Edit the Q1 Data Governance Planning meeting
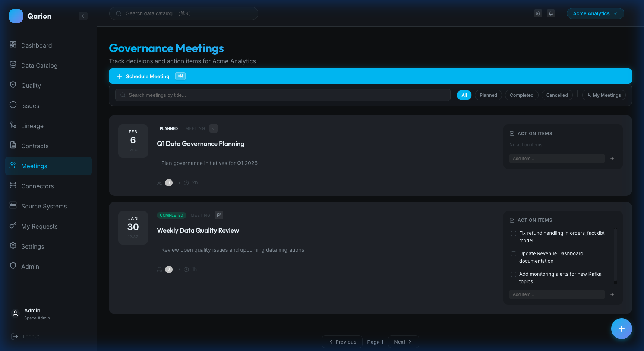The image size is (644, 351). tap(214, 128)
